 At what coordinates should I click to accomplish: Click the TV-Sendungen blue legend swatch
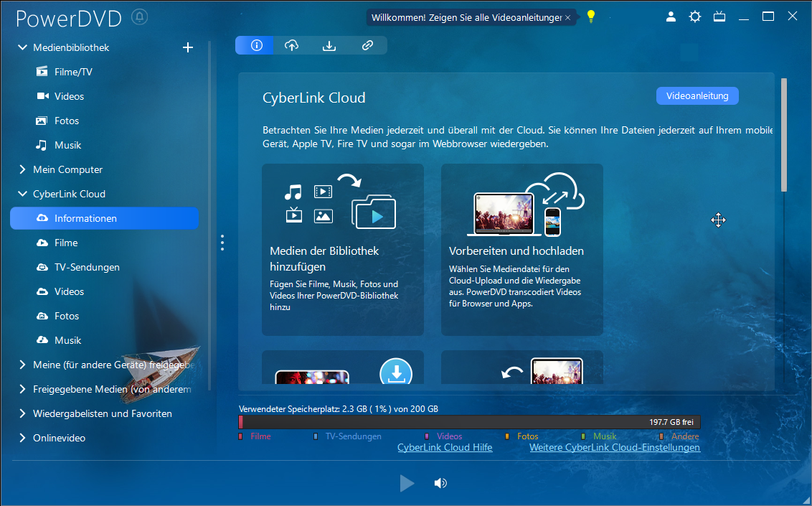pos(316,436)
